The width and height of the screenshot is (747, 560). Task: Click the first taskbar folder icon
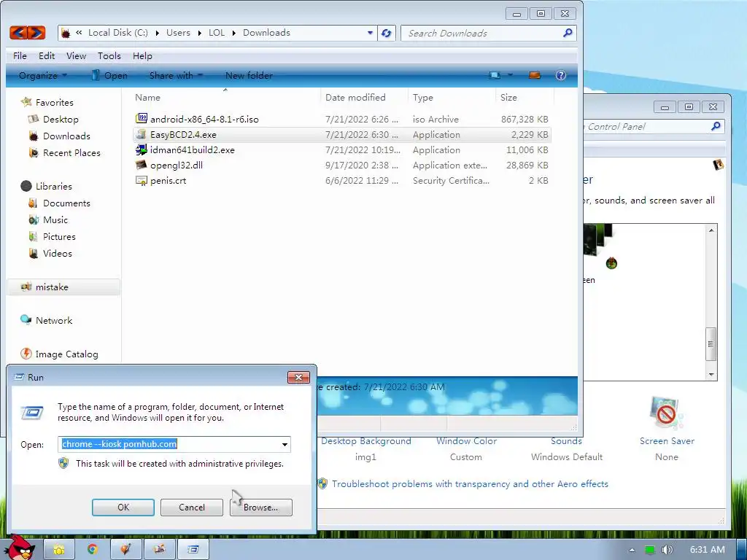click(x=59, y=550)
